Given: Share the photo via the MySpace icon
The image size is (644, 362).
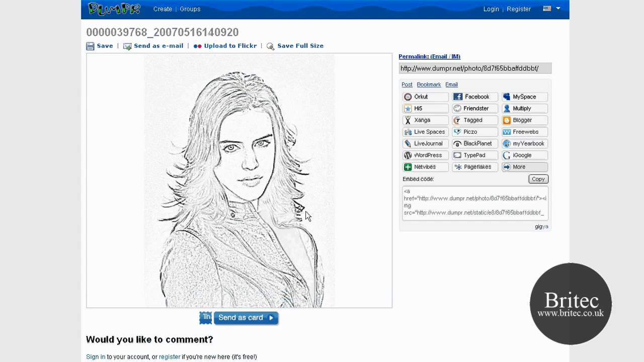Looking at the screenshot, I should click(506, 97).
